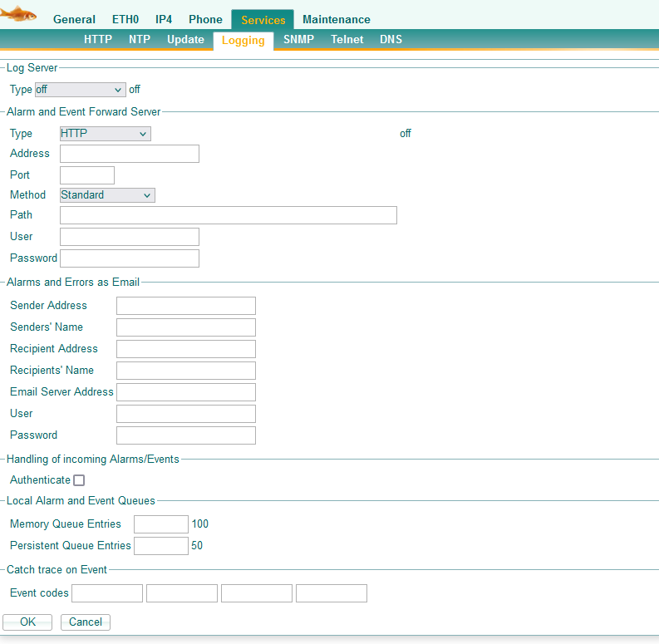Focus the Port input field
The width and height of the screenshot is (659, 644).
point(87,175)
